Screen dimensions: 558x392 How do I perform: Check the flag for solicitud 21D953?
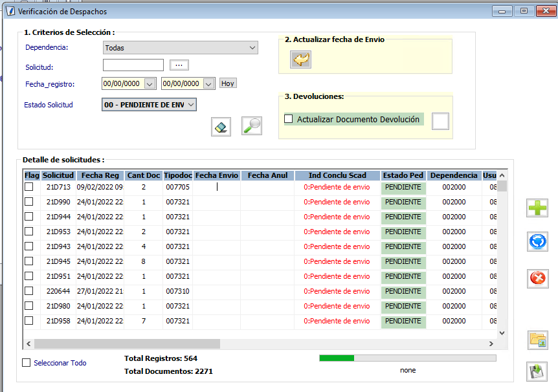(29, 232)
